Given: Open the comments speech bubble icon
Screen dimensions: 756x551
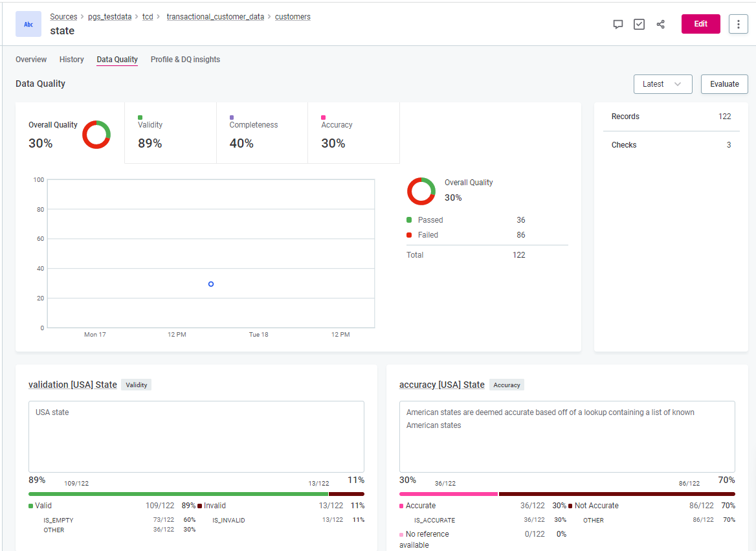Looking at the screenshot, I should pyautogui.click(x=618, y=24).
